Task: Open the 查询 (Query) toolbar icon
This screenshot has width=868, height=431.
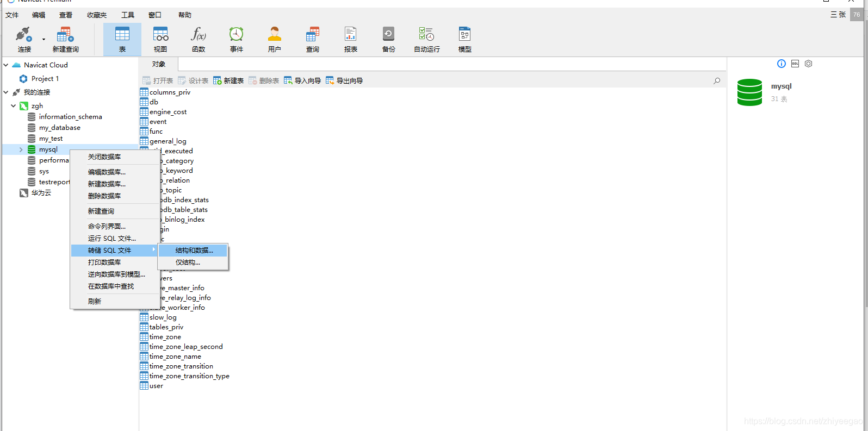Action: (313, 39)
